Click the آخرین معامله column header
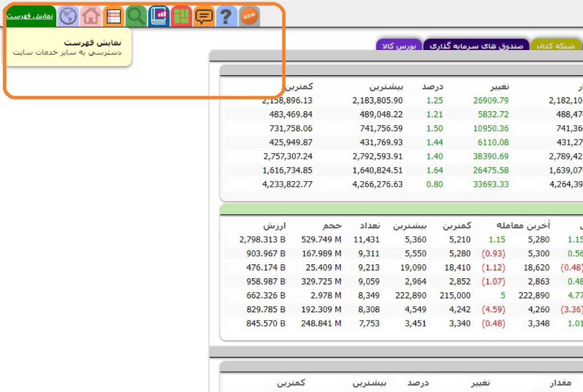The image size is (583, 392). (x=523, y=226)
